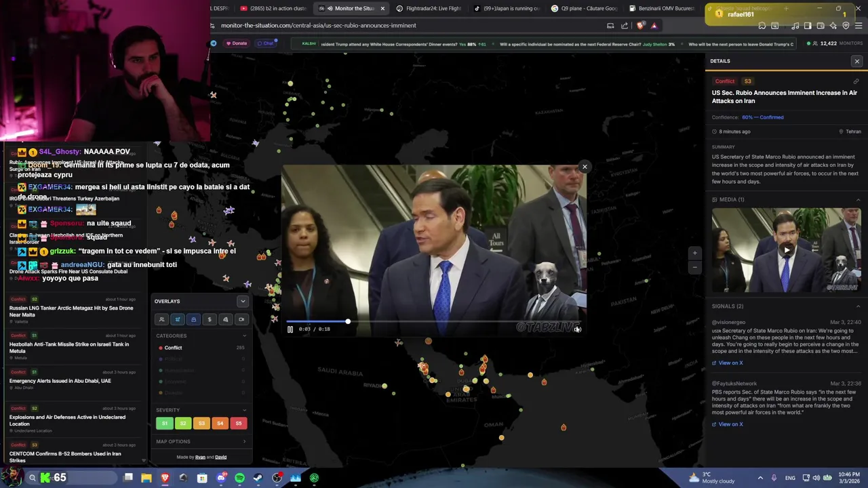Copy link icon in Details header
The width and height of the screenshot is (868, 488).
coord(856,81)
